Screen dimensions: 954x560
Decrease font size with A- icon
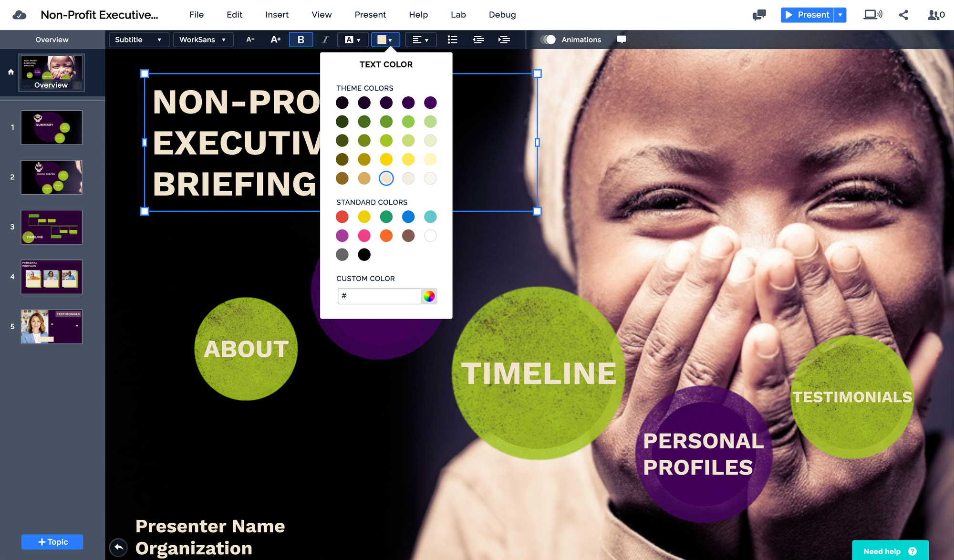click(x=250, y=40)
